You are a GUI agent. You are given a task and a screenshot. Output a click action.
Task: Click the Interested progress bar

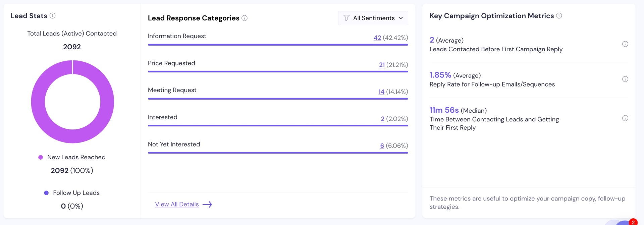coord(278,126)
